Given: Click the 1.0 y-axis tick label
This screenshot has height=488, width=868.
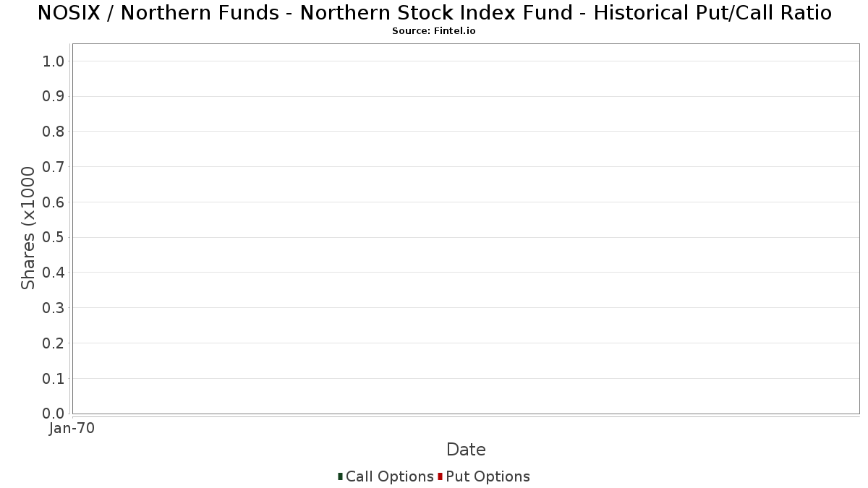Looking at the screenshot, I should coord(54,61).
